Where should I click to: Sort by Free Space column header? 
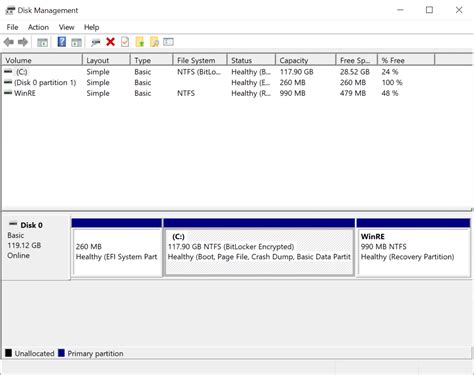[357, 60]
